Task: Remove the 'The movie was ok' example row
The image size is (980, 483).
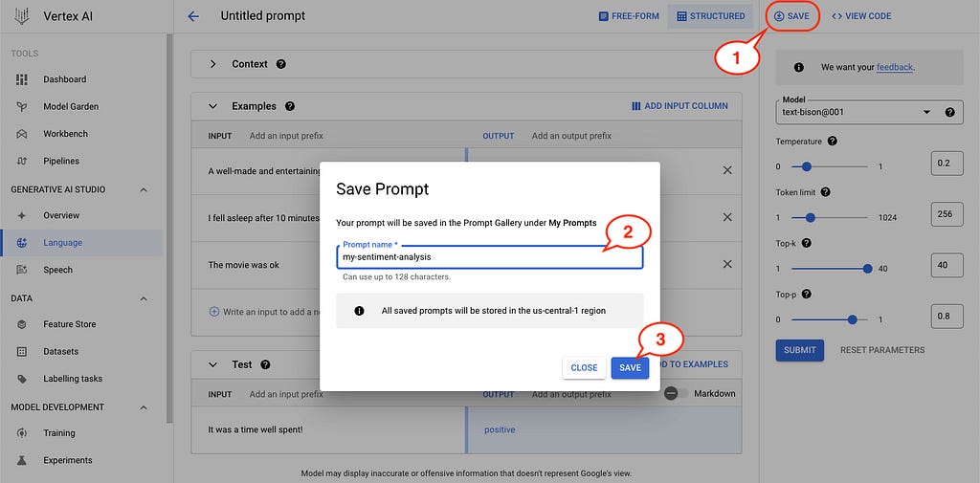Action: 727,264
